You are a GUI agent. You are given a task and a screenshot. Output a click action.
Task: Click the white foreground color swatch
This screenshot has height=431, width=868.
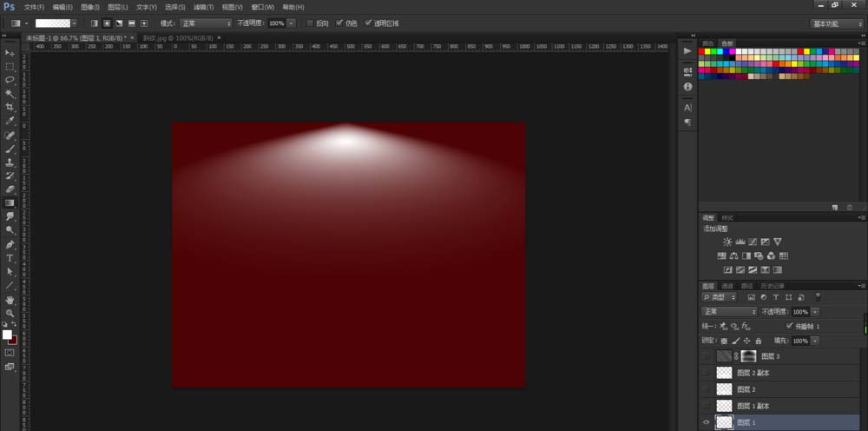(7, 335)
